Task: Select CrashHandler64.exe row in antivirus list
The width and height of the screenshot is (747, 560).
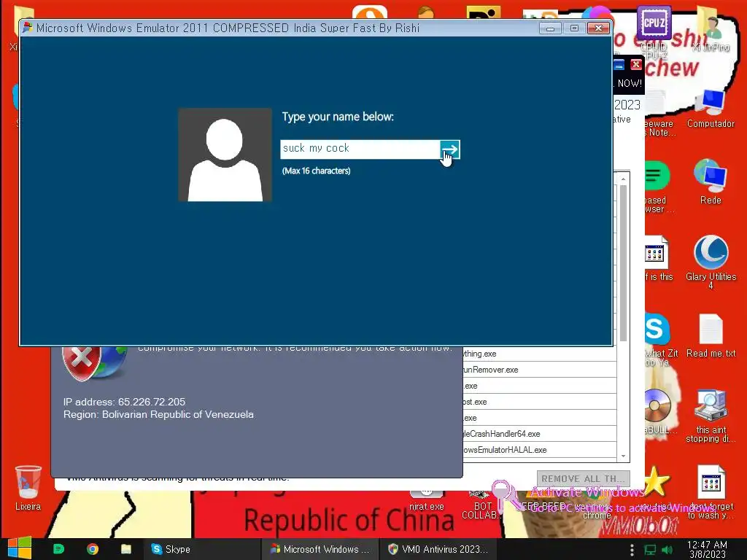Action: pos(539,434)
